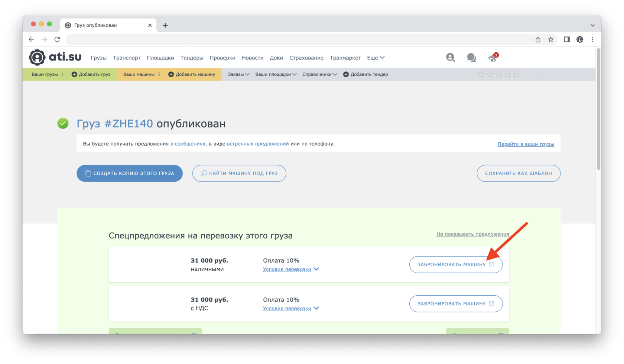Click the share page icon in address bar
Viewport: 624px width, 364px height.
click(x=538, y=39)
